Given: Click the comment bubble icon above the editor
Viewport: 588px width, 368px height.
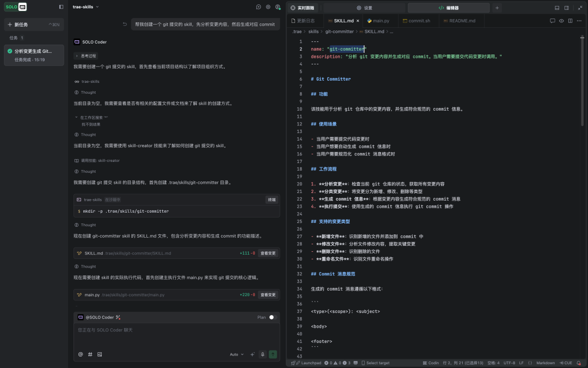Looking at the screenshot, I should (552, 20).
